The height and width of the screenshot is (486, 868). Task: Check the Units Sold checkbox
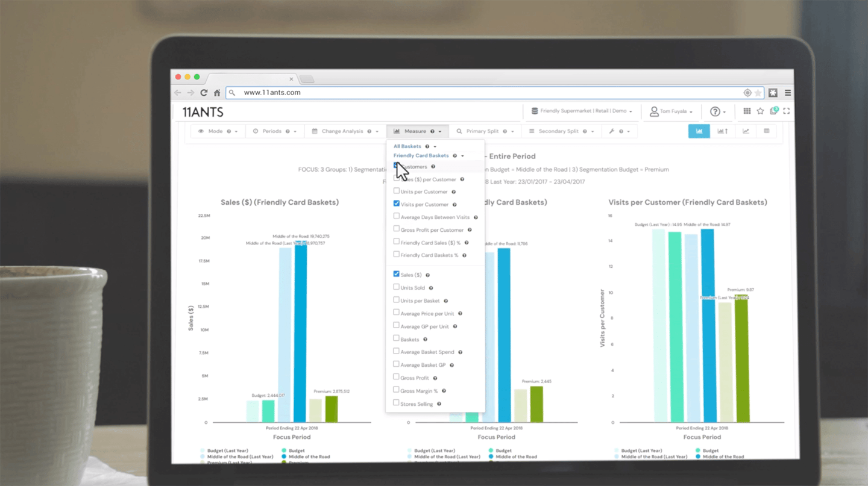[x=396, y=287]
